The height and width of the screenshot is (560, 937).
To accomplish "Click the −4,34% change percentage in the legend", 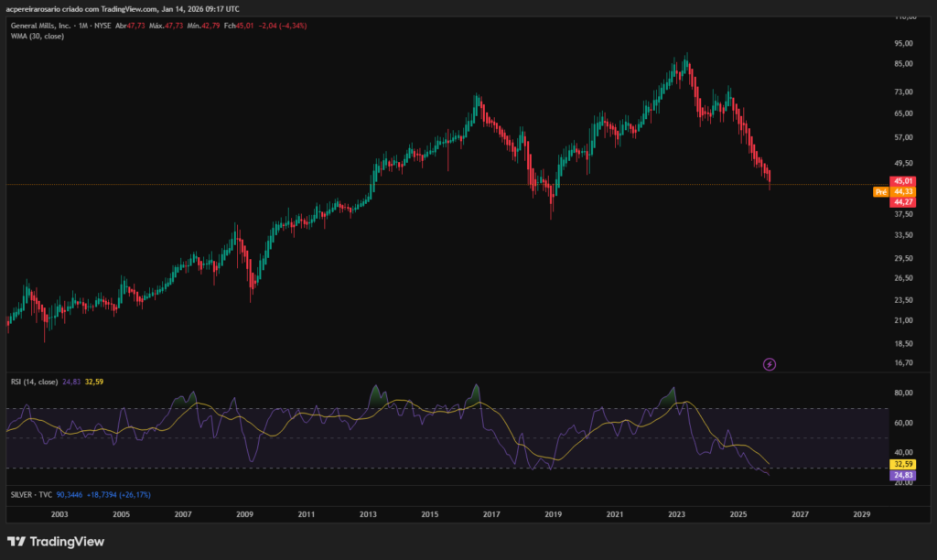I will pos(293,27).
